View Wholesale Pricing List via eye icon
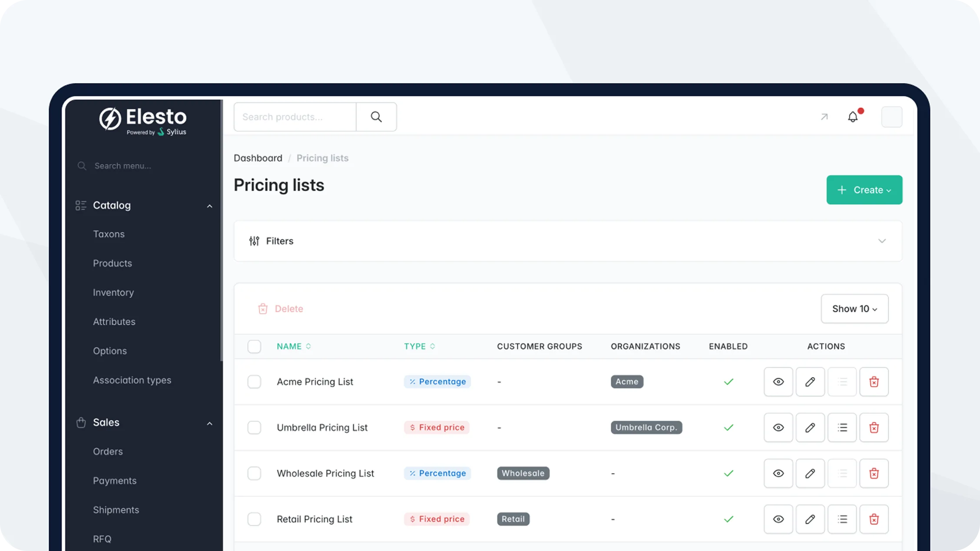 [x=778, y=473]
